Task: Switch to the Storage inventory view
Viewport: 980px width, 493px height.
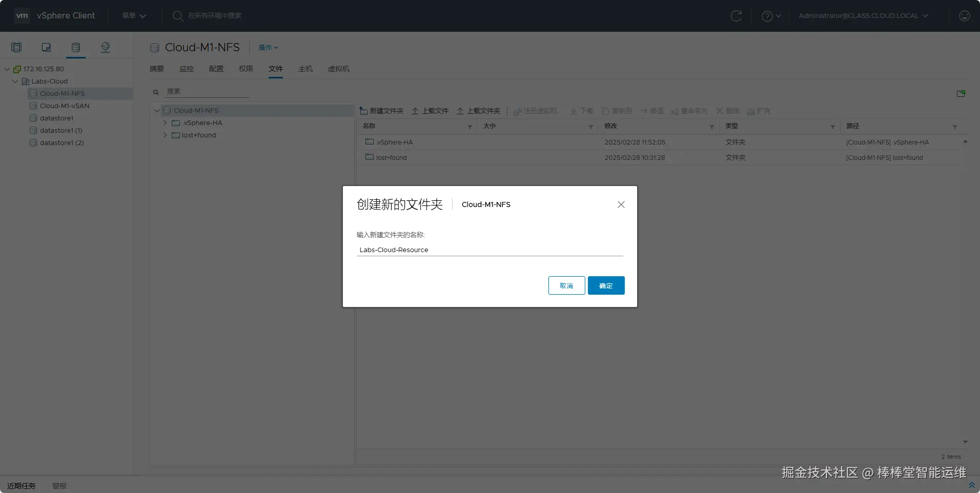Action: pyautogui.click(x=76, y=47)
